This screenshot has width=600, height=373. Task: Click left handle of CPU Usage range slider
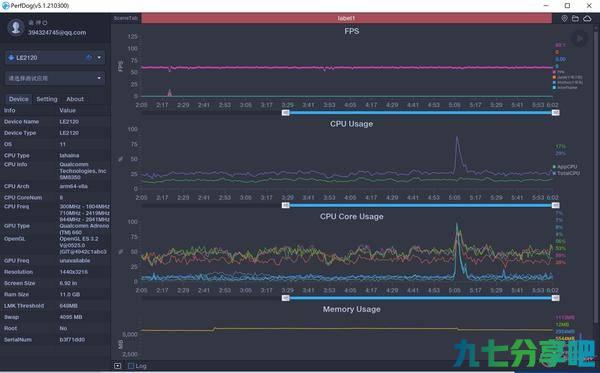click(285, 205)
